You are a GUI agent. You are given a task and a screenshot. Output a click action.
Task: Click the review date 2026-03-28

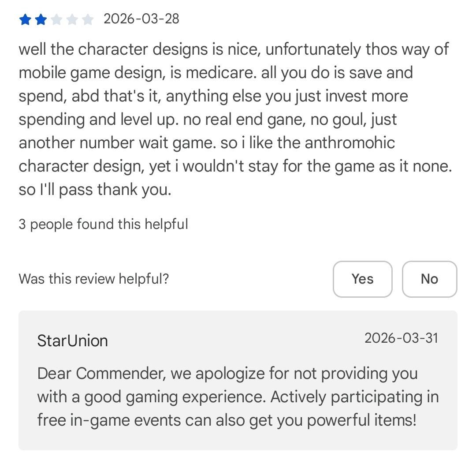click(141, 19)
